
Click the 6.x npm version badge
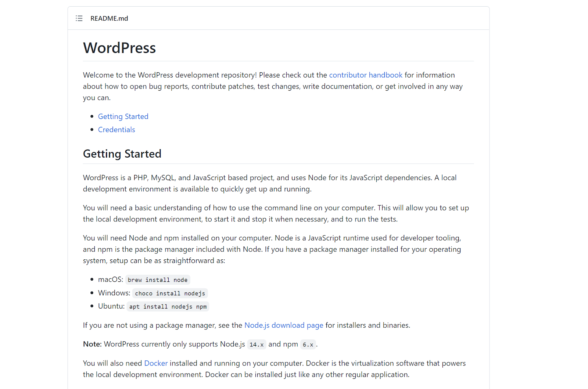tap(308, 344)
